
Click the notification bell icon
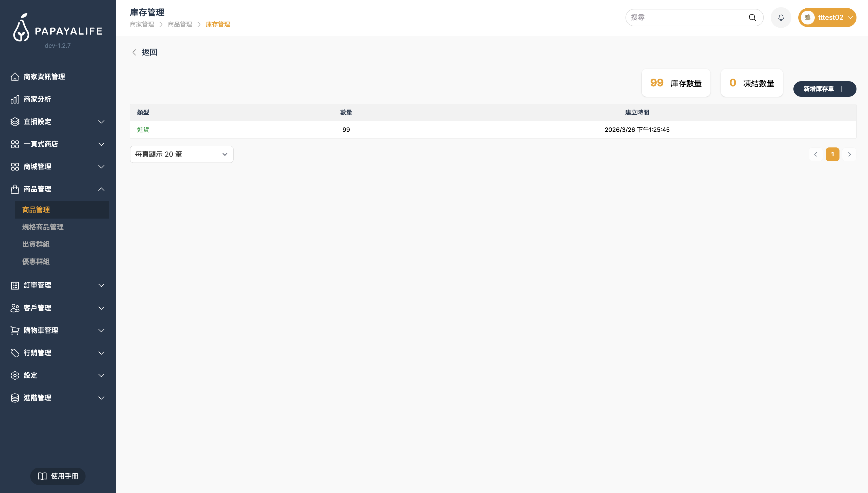click(781, 18)
